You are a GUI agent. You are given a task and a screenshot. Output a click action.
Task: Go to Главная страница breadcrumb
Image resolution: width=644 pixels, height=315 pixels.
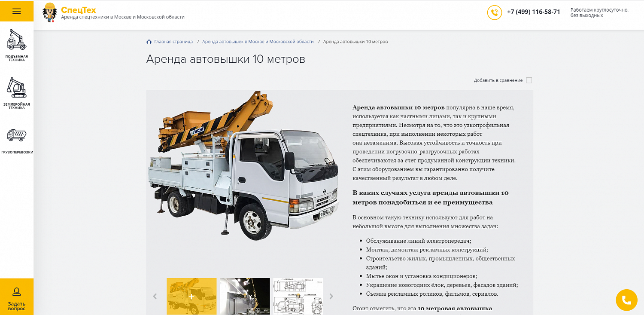[173, 42]
